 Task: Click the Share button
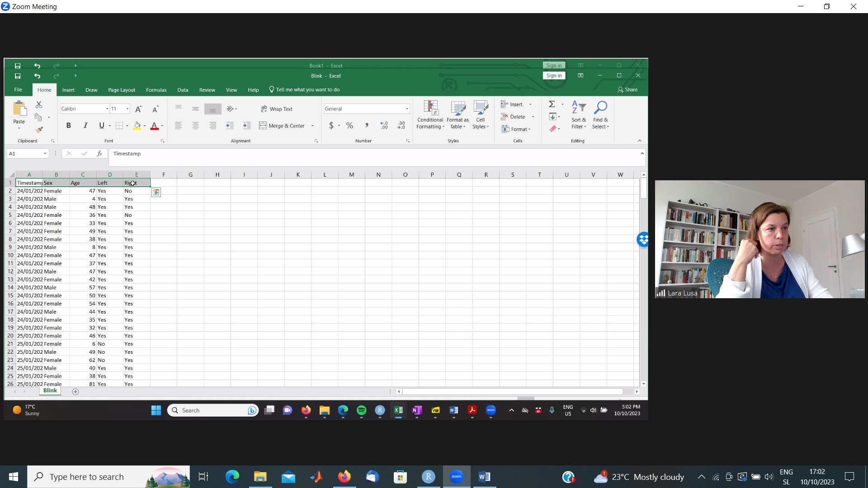(627, 89)
